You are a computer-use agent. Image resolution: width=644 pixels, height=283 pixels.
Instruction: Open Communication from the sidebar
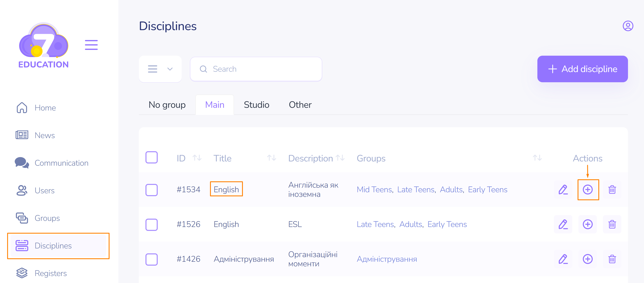61,163
